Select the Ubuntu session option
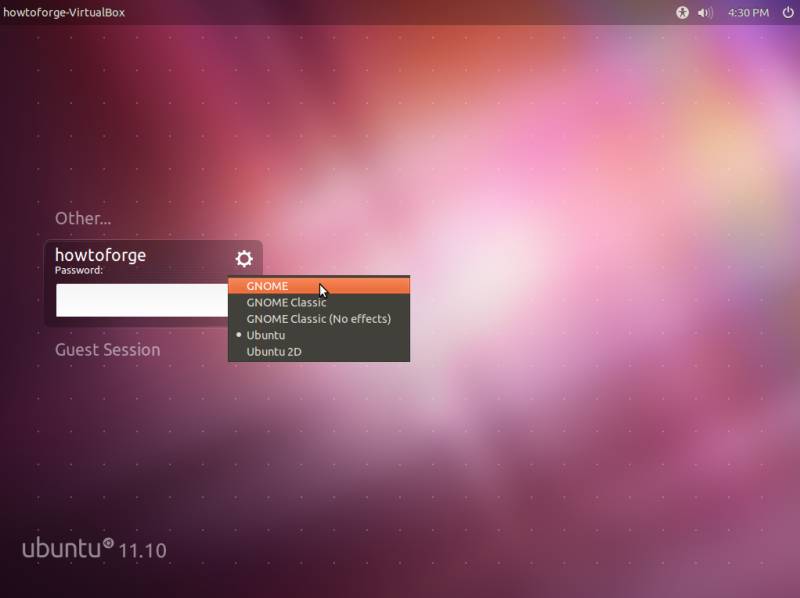This screenshot has height=598, width=800. coord(319,335)
